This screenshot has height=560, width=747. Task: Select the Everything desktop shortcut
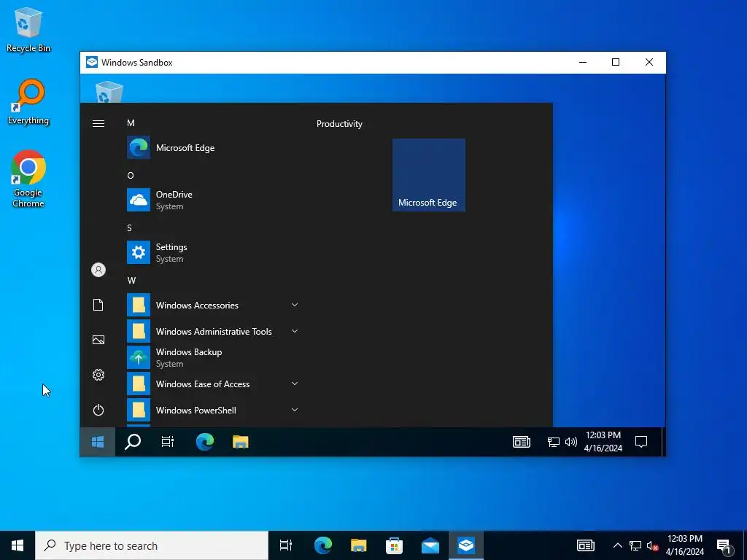pos(28,102)
